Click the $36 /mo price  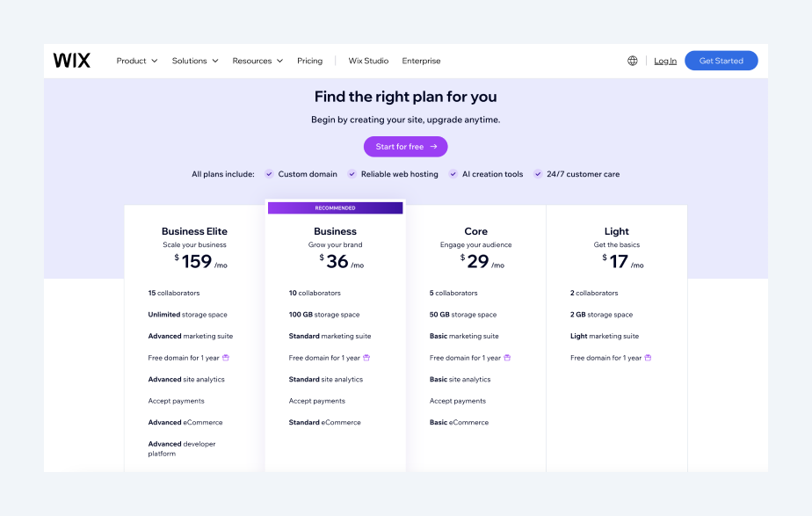point(341,261)
